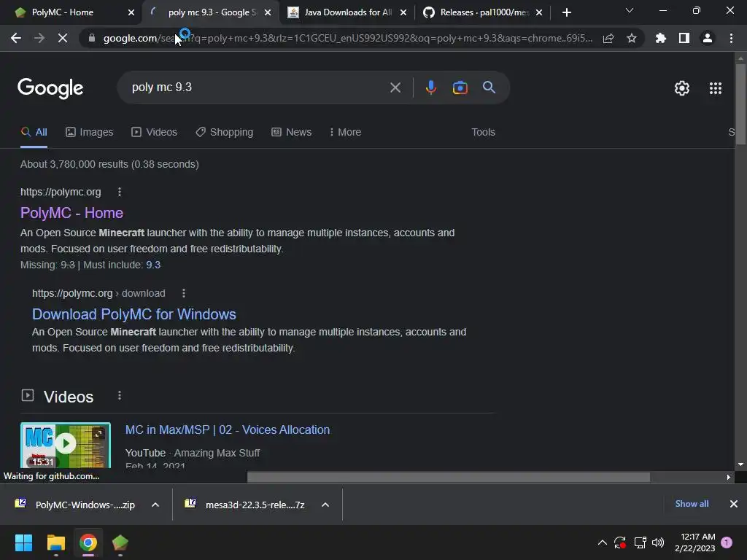
Task: Close the Java Downloads tab
Action: point(403,12)
